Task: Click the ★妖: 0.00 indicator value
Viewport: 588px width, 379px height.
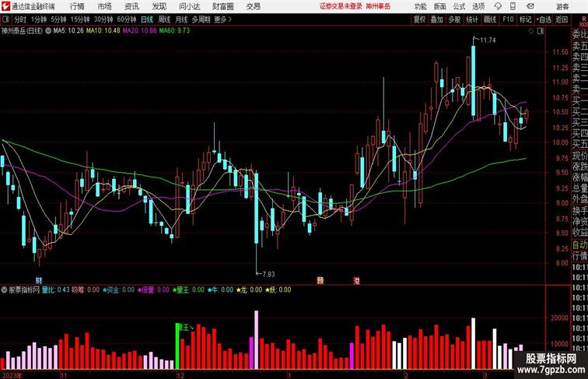Action: 278,290
